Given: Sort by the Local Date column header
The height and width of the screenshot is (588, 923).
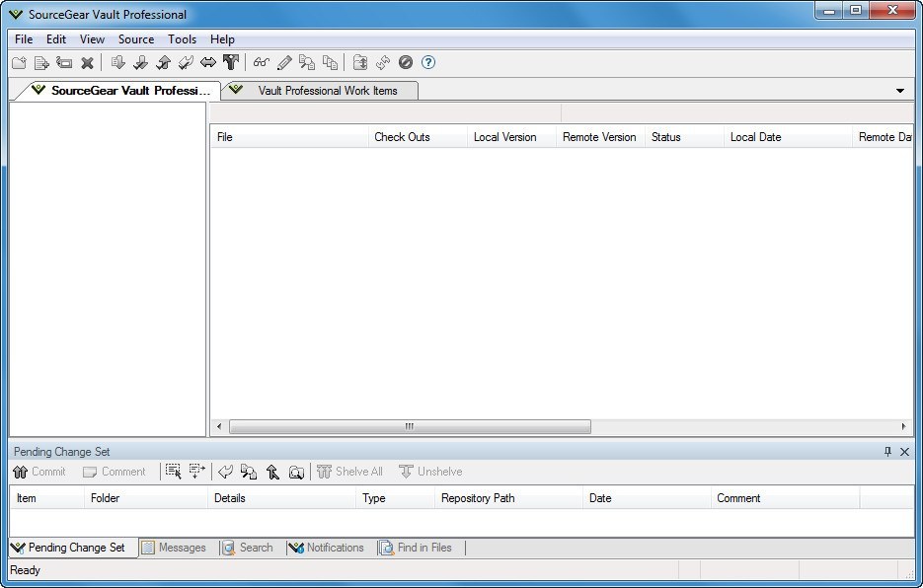Looking at the screenshot, I should point(788,137).
